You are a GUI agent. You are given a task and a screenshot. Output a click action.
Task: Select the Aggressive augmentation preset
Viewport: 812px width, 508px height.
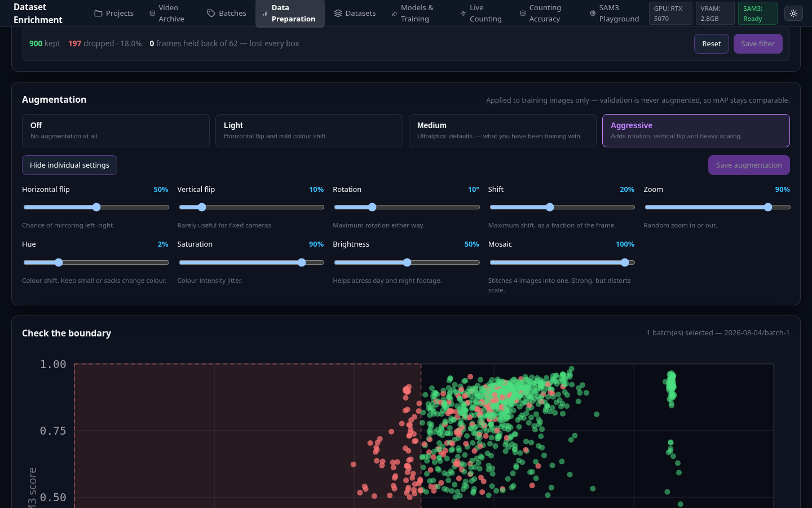pyautogui.click(x=696, y=130)
